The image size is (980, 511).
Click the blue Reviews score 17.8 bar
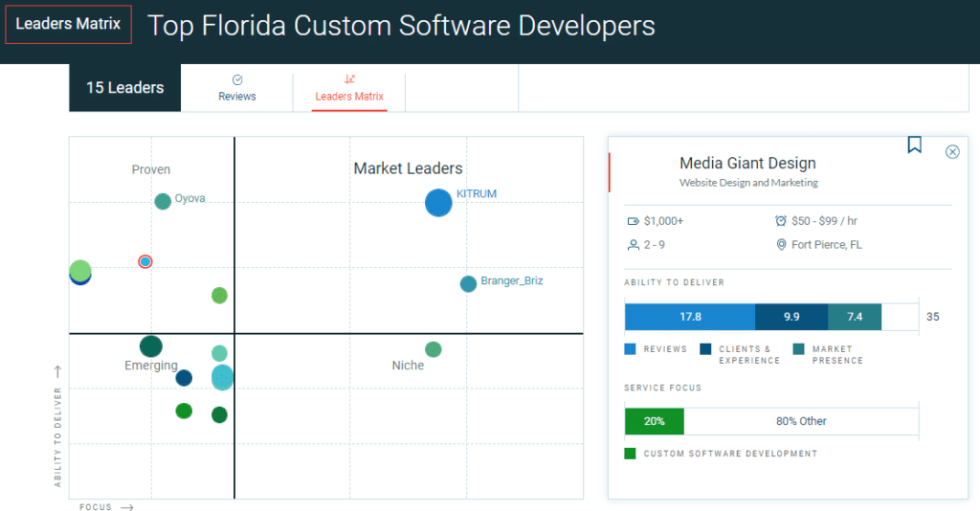tap(690, 317)
